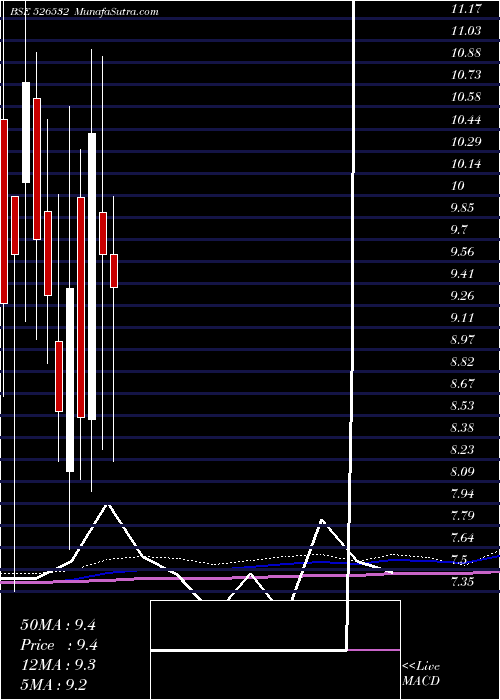Image resolution: width=500 pixels, height=700 pixels.
Task: Click the 'BSE 526582 MunafaSutra.com' chart title
Action: click(x=84, y=12)
